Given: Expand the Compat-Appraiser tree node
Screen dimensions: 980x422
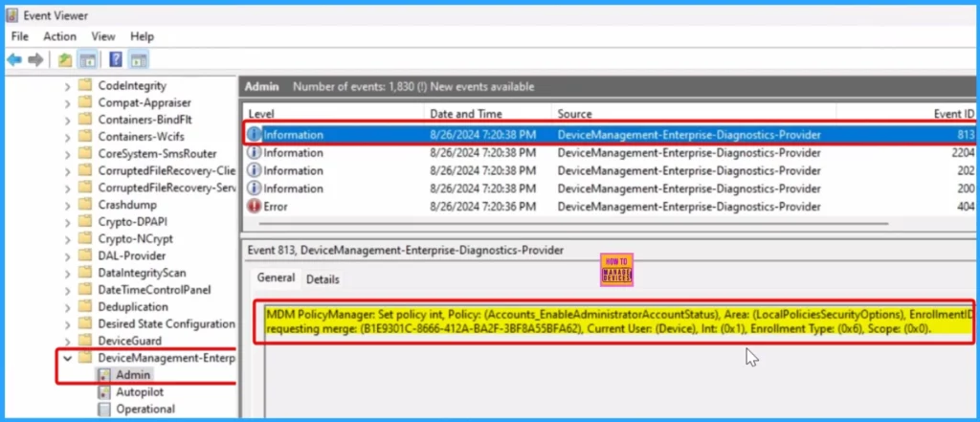Looking at the screenshot, I should (68, 103).
